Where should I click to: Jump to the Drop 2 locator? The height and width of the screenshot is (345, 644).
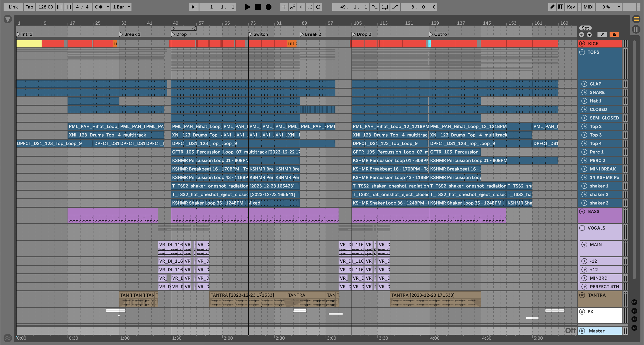[354, 34]
